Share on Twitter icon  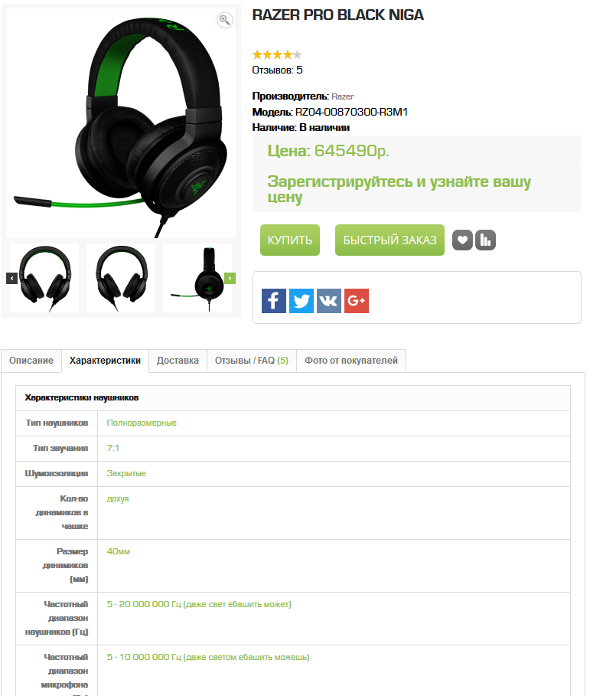[x=301, y=301]
